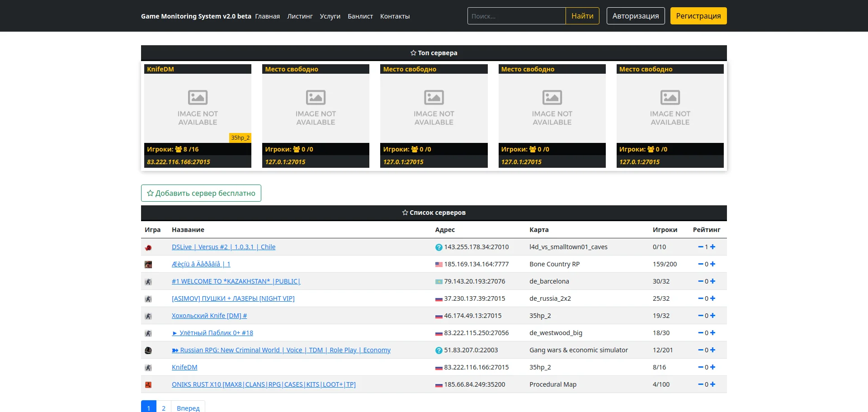
Task: Open the Листинг menu item
Action: [300, 16]
